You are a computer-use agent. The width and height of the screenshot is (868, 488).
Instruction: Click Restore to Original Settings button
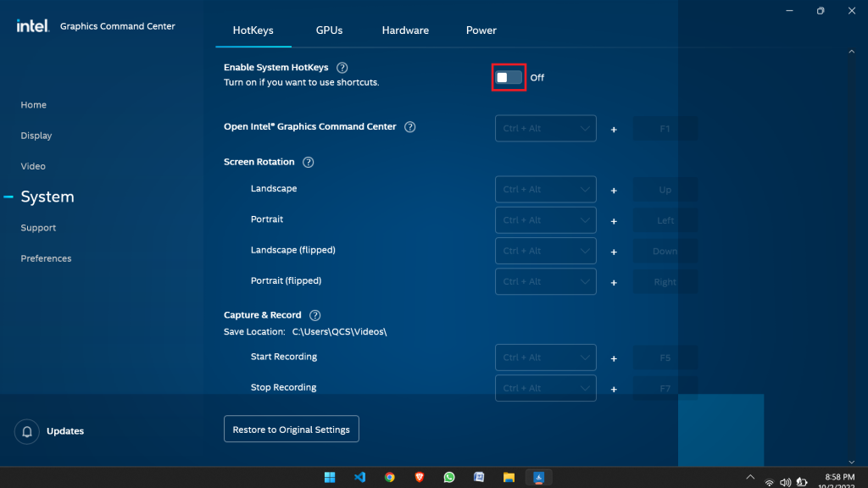coord(292,430)
